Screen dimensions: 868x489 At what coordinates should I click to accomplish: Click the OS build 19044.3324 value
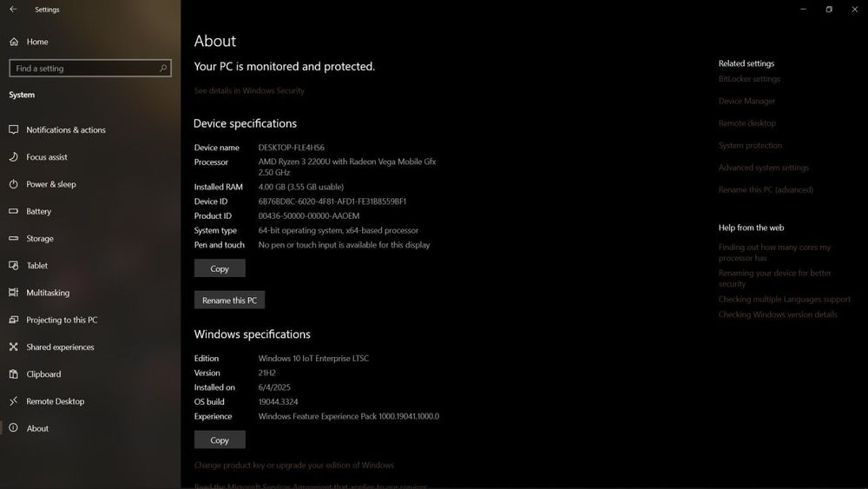tap(278, 401)
